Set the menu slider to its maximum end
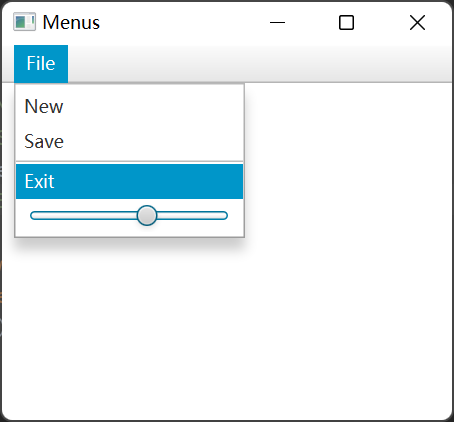The height and width of the screenshot is (422, 454). point(226,216)
